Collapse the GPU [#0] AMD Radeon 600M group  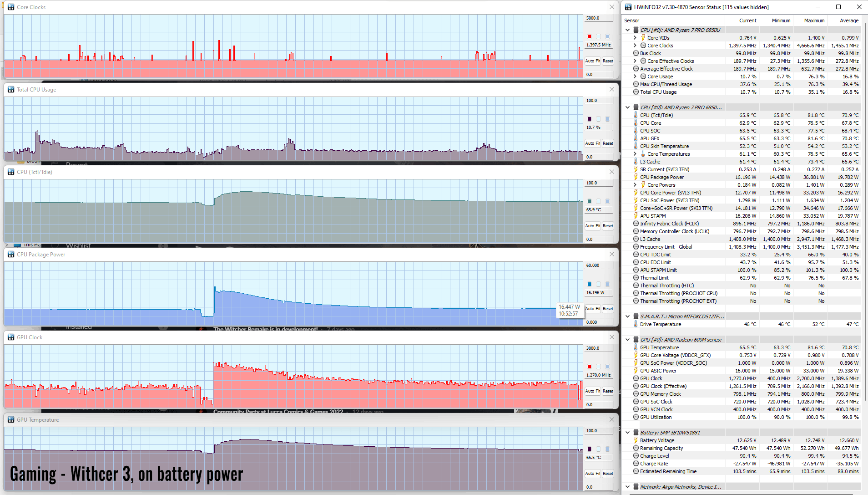pyautogui.click(x=628, y=340)
